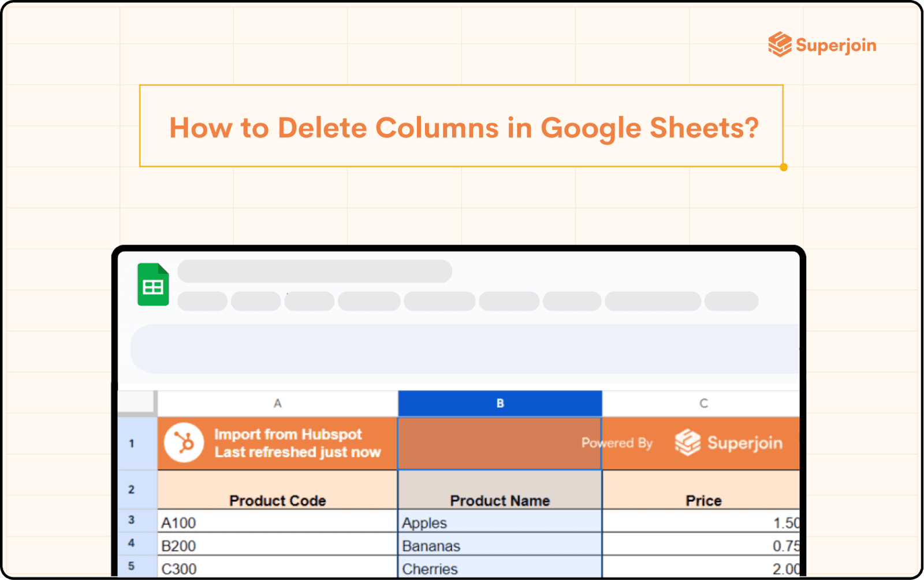Image resolution: width=924 pixels, height=580 pixels.
Task: Select row 2 header
Action: pos(137,489)
